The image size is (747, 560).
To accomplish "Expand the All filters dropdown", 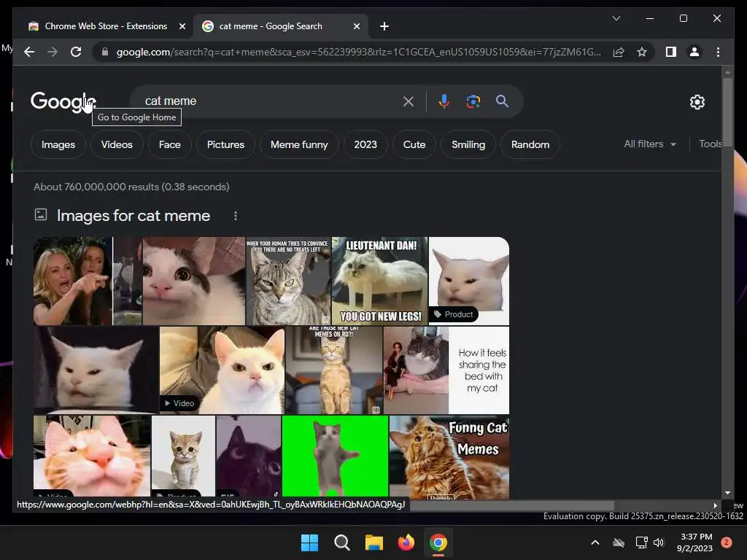I will [x=650, y=144].
